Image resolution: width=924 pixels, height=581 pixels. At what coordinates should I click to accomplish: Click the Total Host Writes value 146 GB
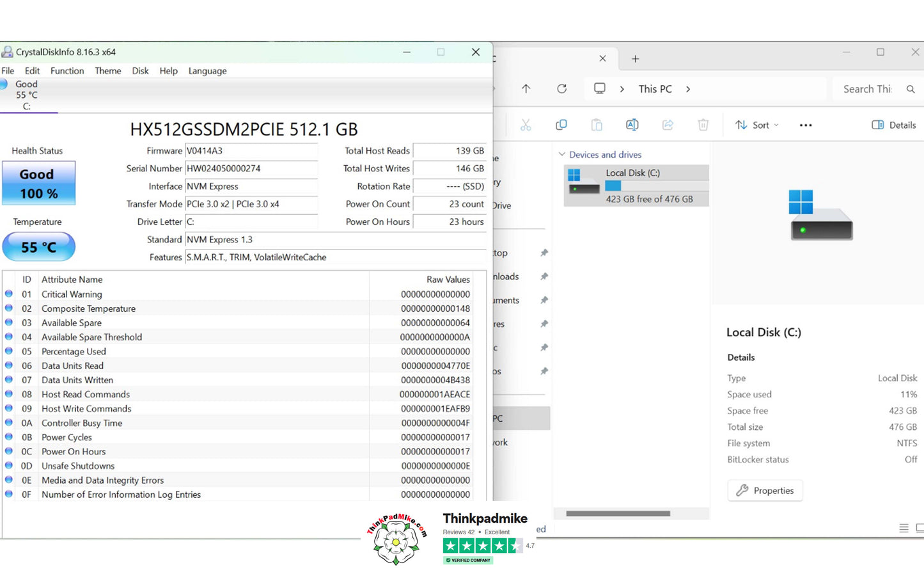[450, 169]
